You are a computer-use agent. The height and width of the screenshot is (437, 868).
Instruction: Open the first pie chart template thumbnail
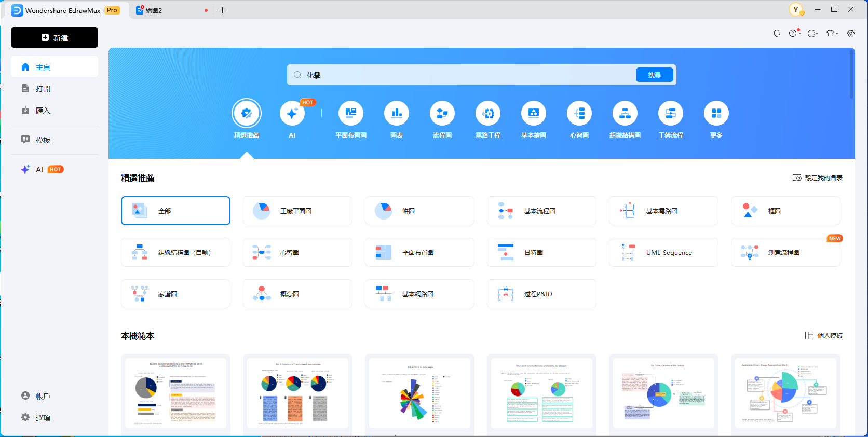coord(175,393)
